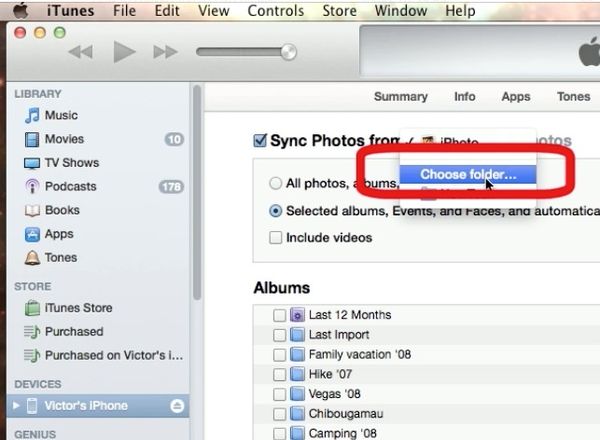600x440 pixels.
Task: Select the All photos, albums radio button
Action: pyautogui.click(x=276, y=183)
